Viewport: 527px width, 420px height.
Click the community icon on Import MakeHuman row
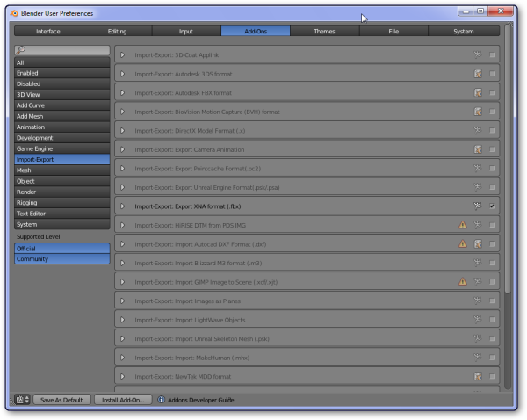click(477, 357)
